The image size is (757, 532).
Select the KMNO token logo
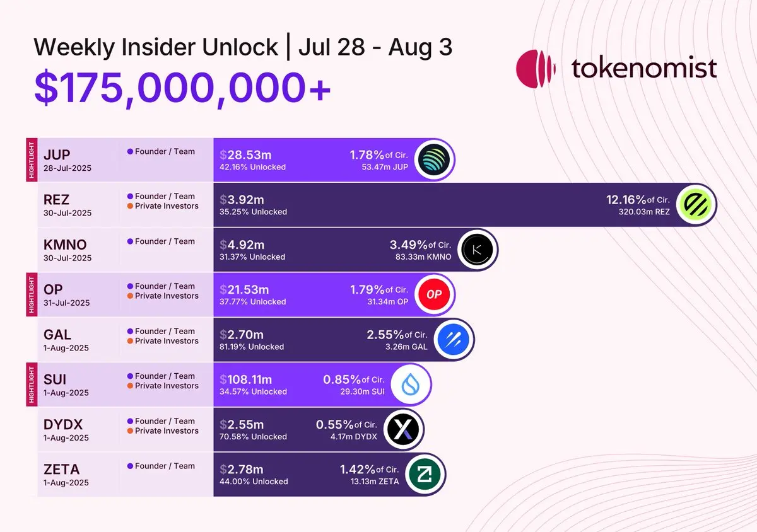pyautogui.click(x=477, y=250)
